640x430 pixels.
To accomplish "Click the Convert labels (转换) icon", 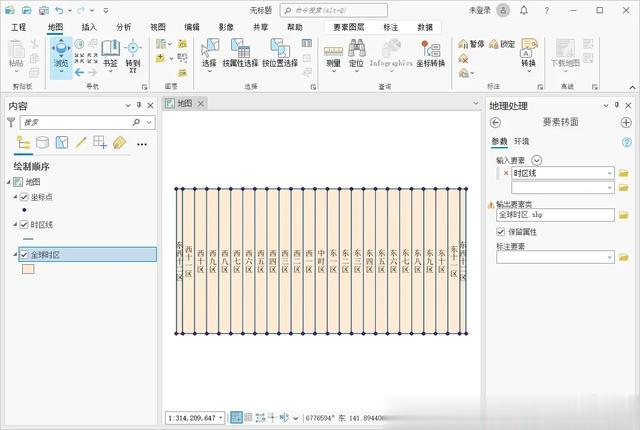I will pos(529,54).
